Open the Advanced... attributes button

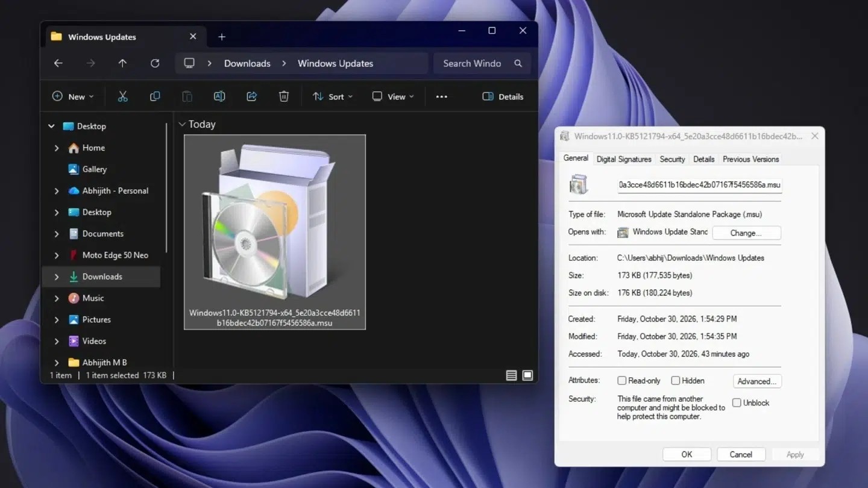pos(757,381)
